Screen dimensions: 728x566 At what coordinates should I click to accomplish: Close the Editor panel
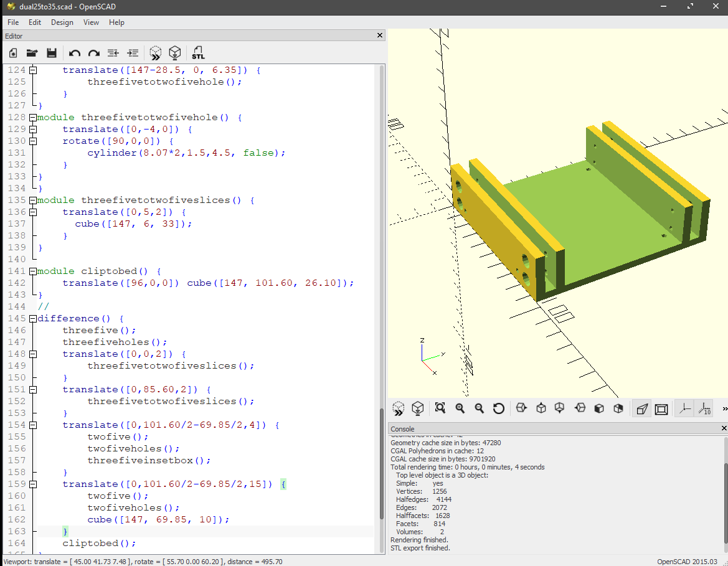[x=381, y=36]
